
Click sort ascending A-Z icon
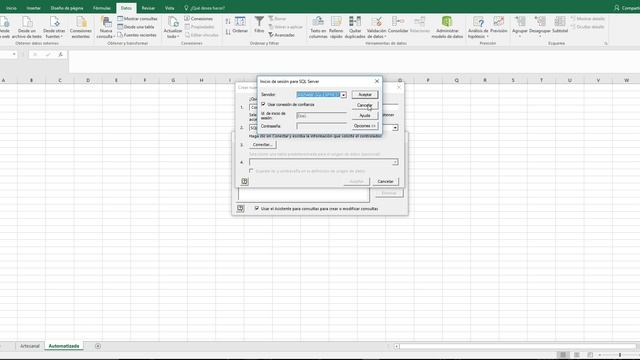click(228, 21)
